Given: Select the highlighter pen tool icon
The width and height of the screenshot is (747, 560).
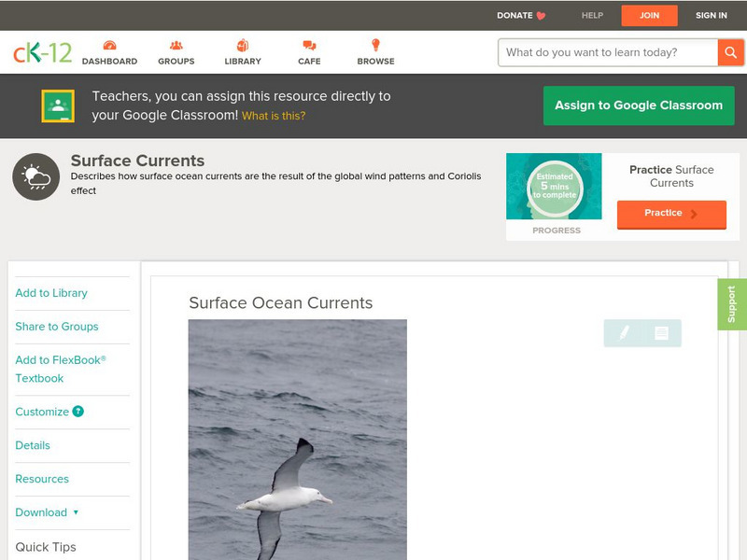Looking at the screenshot, I should [624, 332].
